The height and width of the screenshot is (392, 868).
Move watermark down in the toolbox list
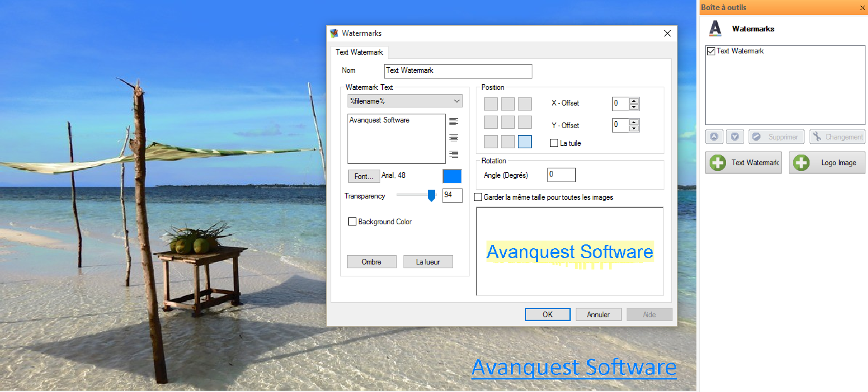click(735, 136)
